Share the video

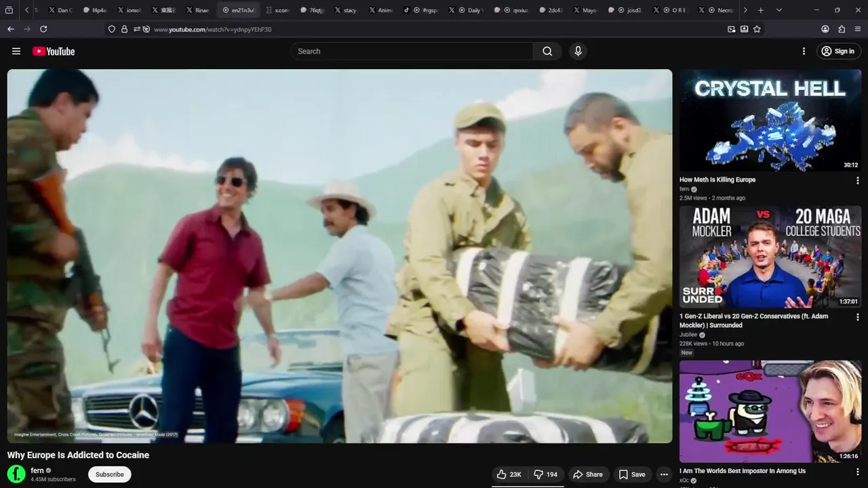[x=587, y=474]
